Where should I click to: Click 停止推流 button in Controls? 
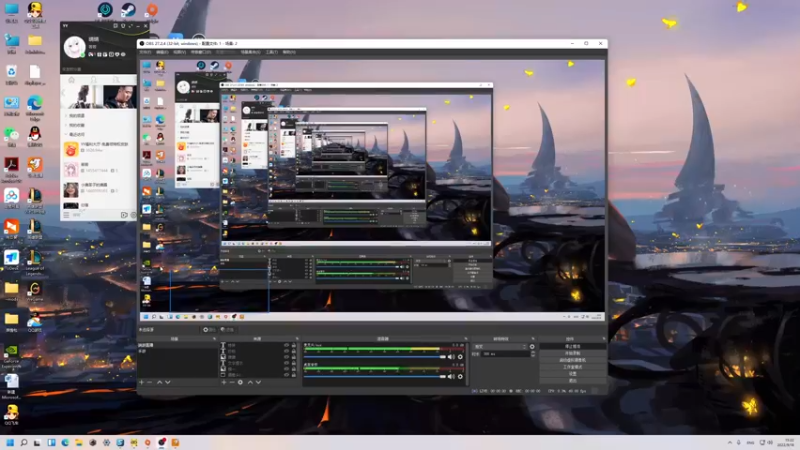pos(572,346)
